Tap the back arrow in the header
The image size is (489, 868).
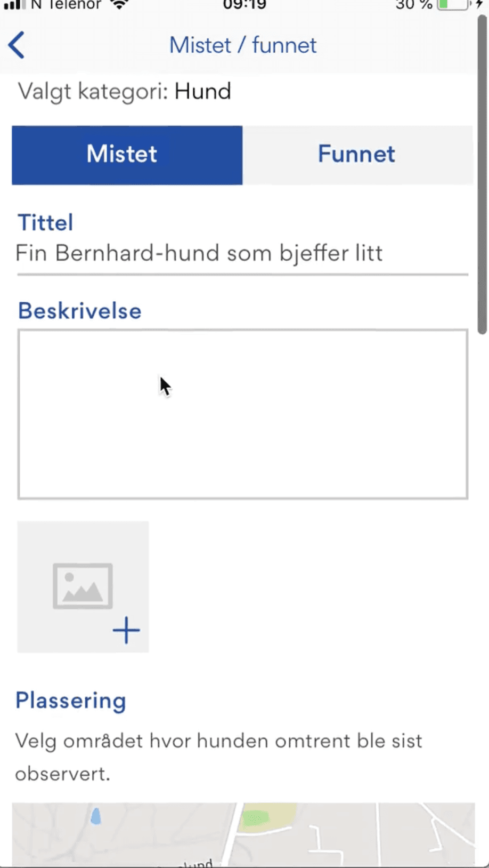coord(17,45)
